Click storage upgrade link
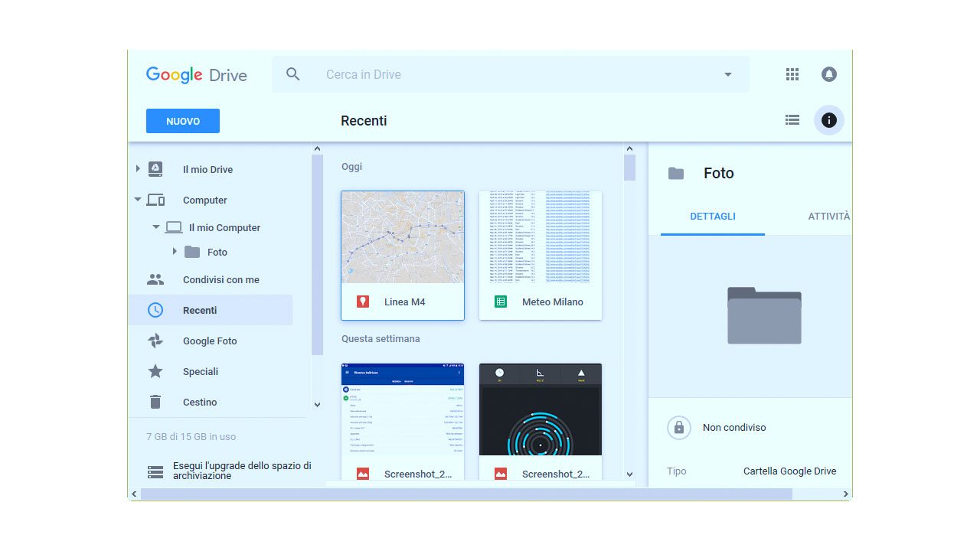The width and height of the screenshot is (980, 551). [241, 471]
